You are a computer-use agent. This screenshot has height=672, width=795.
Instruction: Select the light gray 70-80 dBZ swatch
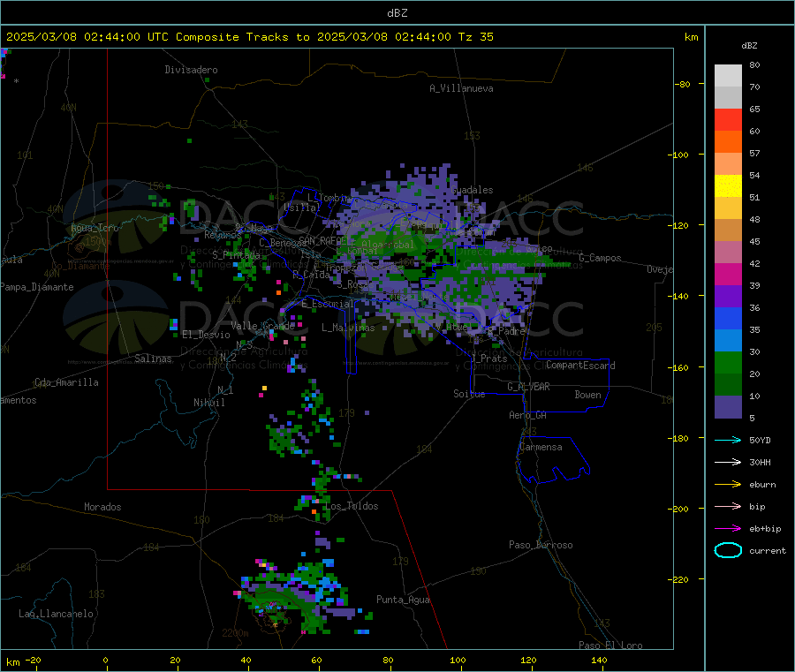tap(728, 76)
